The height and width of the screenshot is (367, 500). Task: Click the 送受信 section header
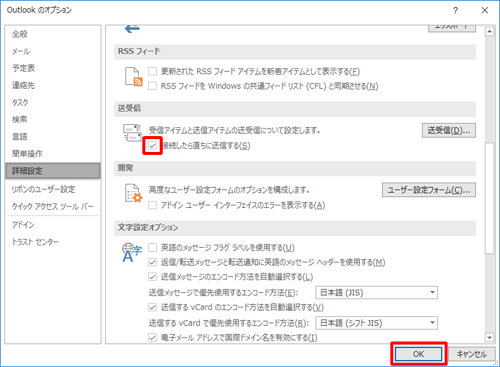[295, 108]
